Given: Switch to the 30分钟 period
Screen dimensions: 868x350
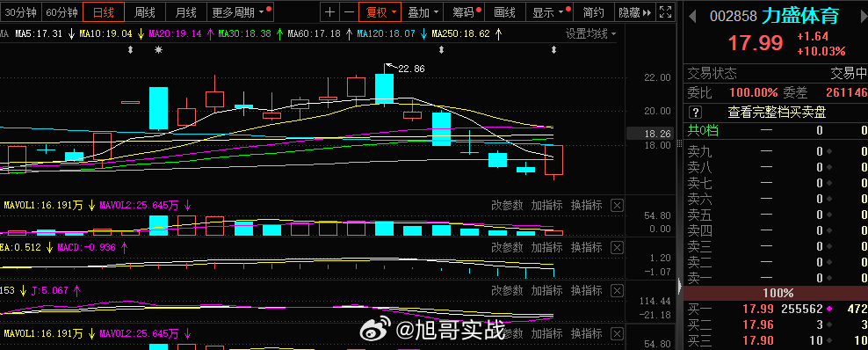Looking at the screenshot, I should click(20, 11).
